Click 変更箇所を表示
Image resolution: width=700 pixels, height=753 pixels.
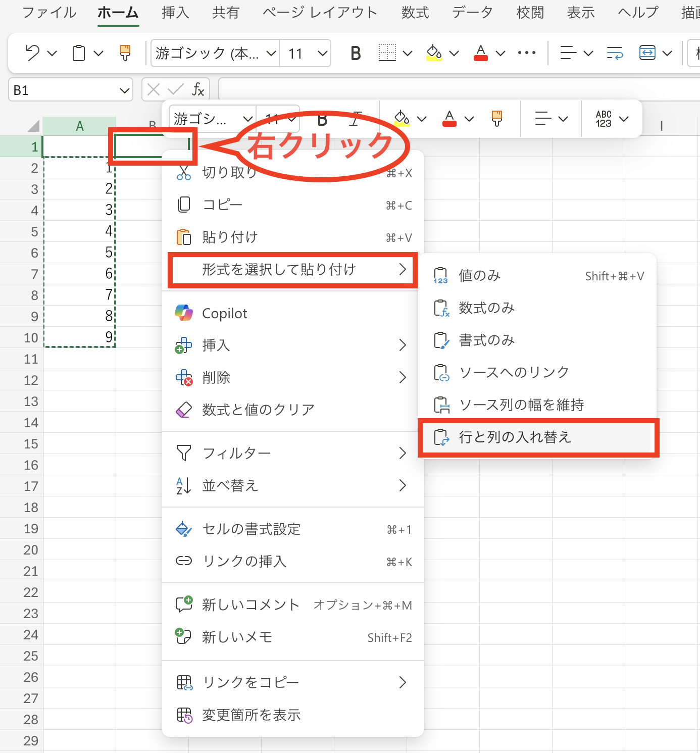293,715
